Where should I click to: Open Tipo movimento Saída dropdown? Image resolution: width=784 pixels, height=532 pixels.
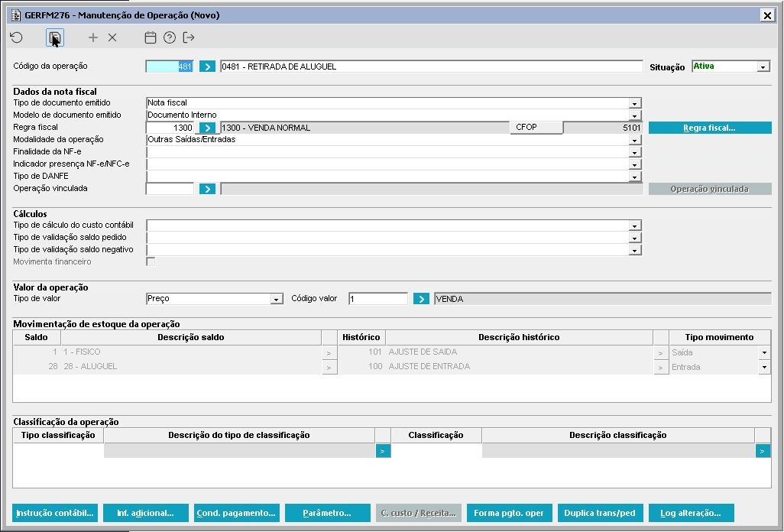pyautogui.click(x=764, y=353)
